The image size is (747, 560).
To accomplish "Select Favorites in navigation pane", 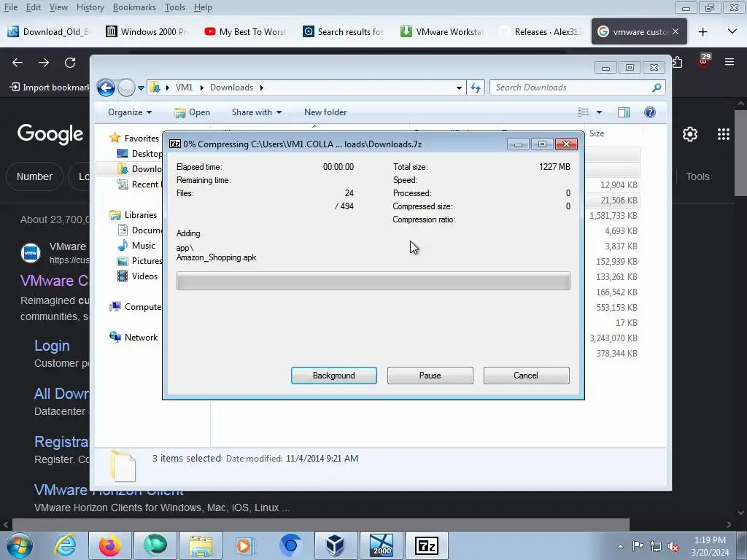I will pyautogui.click(x=142, y=138).
